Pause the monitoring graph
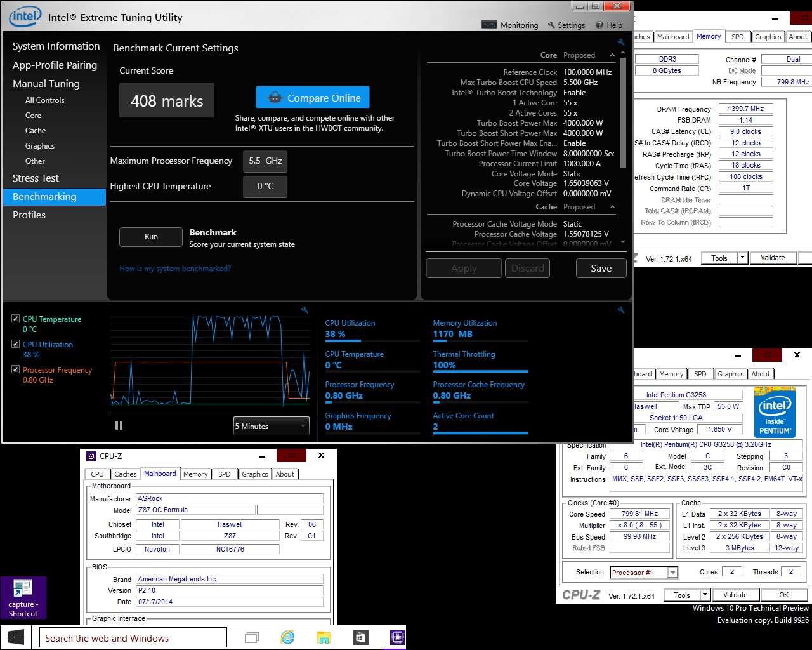This screenshot has height=650, width=812. 119,426
